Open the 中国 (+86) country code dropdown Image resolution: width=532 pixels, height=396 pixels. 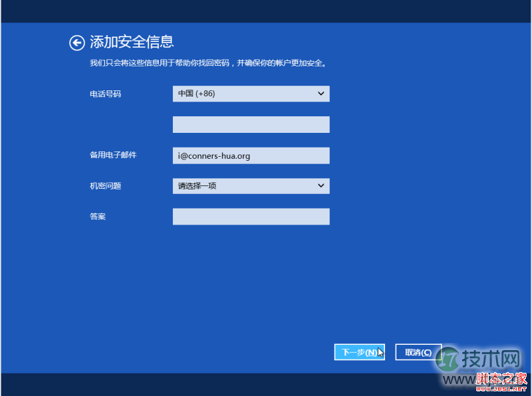pos(251,94)
